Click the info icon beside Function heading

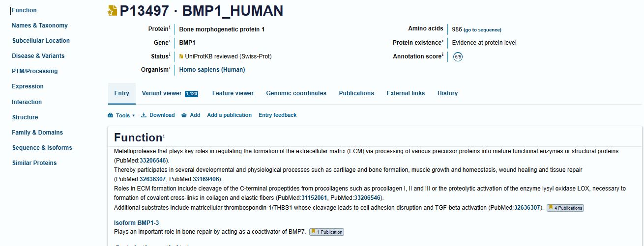click(164, 135)
